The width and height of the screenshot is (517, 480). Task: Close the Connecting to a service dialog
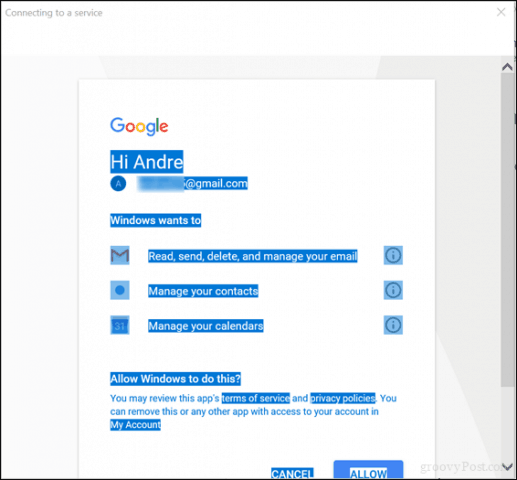[501, 12]
